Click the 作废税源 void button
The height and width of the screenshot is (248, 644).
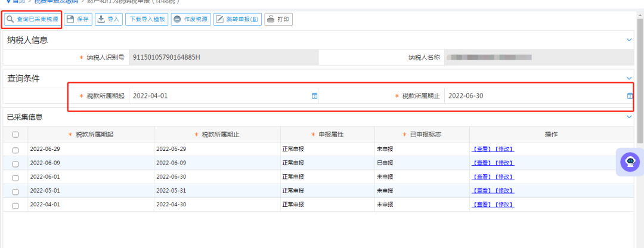tap(190, 19)
